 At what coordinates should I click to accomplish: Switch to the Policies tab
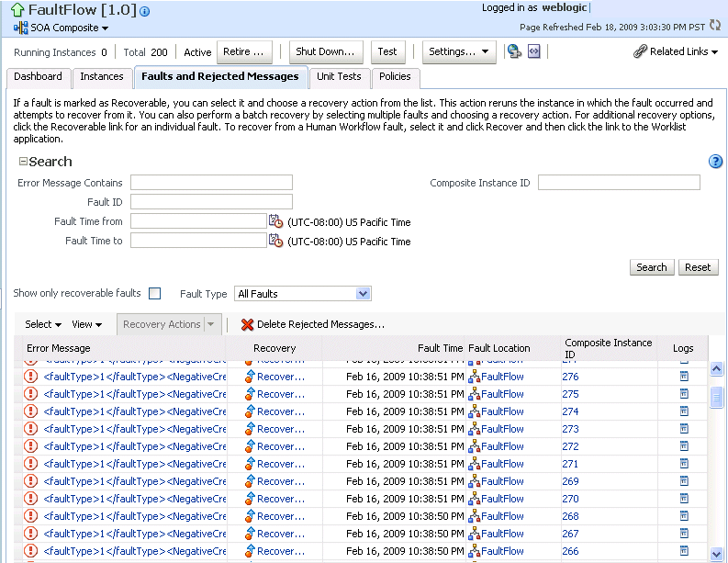coord(395,76)
